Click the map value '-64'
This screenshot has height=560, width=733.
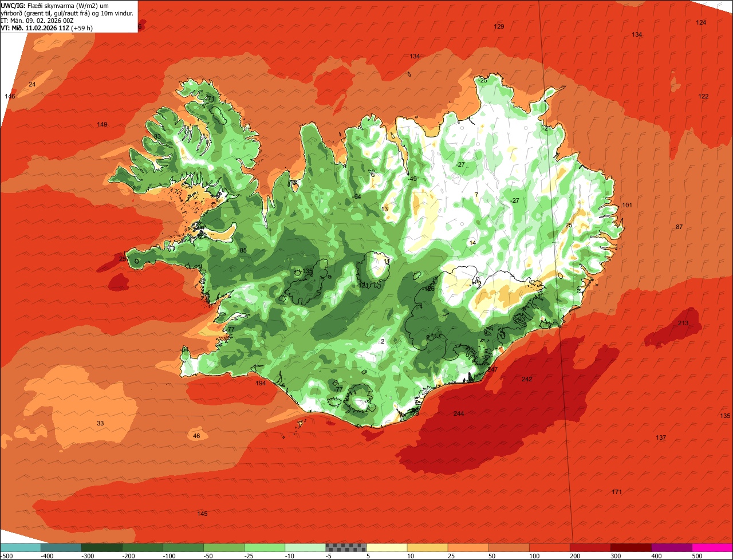(x=356, y=197)
